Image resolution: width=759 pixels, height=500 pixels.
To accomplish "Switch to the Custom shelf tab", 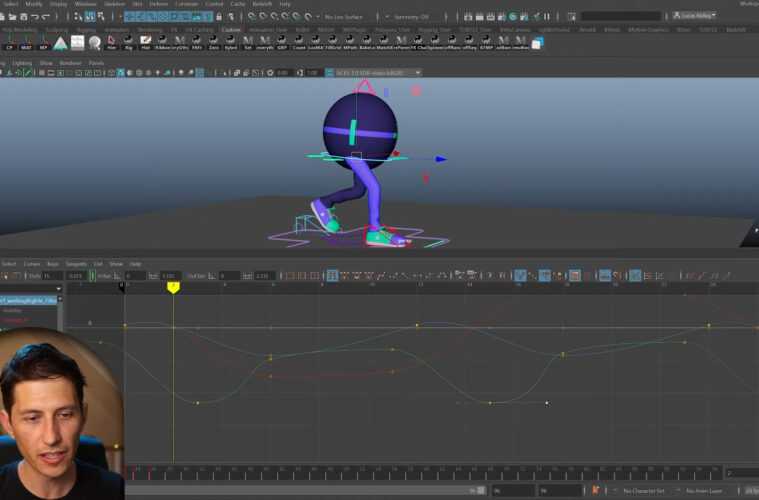I will click(231, 30).
